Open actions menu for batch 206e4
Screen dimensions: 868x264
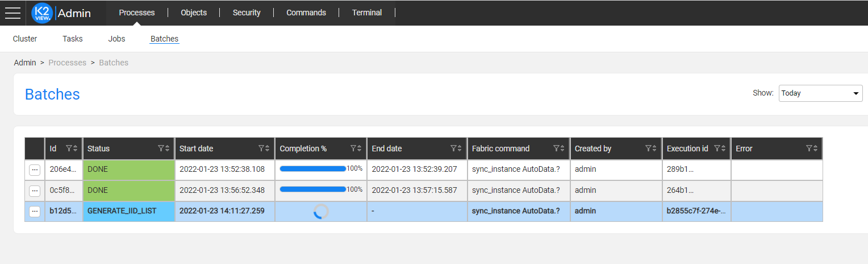pos(35,170)
